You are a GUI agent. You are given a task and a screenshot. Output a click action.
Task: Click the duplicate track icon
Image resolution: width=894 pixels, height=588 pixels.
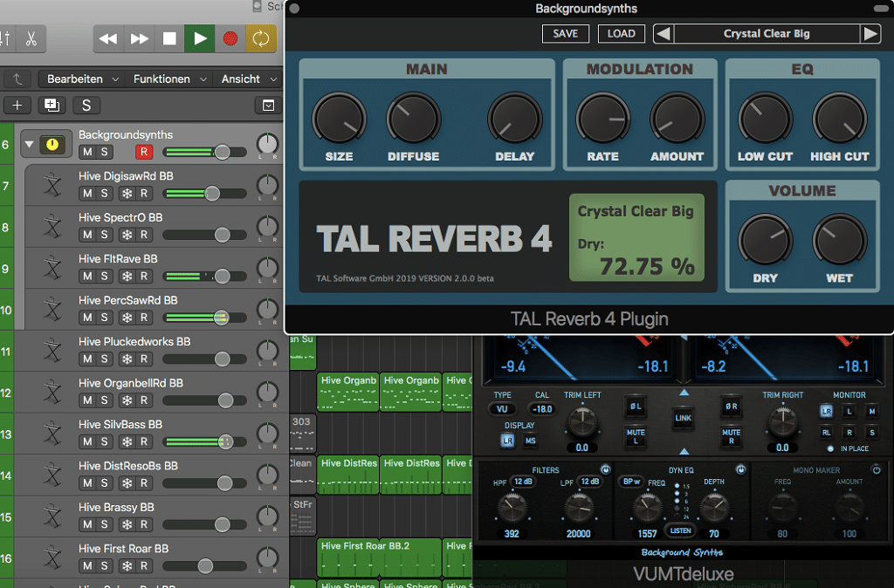(52, 106)
